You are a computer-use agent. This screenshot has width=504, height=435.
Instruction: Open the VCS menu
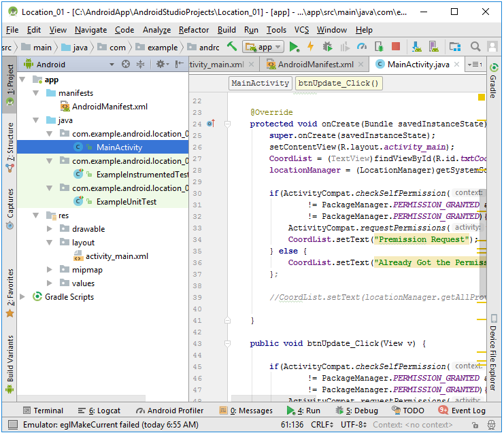click(301, 30)
